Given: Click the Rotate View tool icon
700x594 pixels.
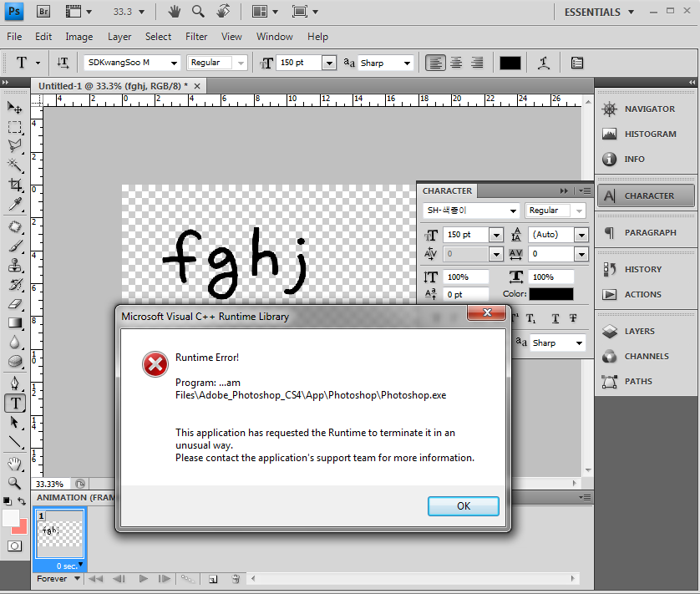Looking at the screenshot, I should (223, 11).
